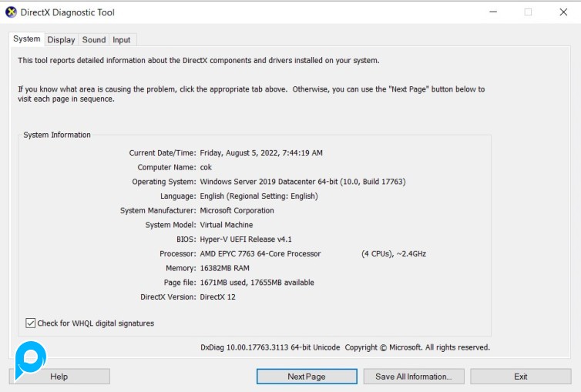Viewport: 581px width, 392px height.
Task: Click 'Microsoft Corporation' manufacturer value
Action: [237, 210]
